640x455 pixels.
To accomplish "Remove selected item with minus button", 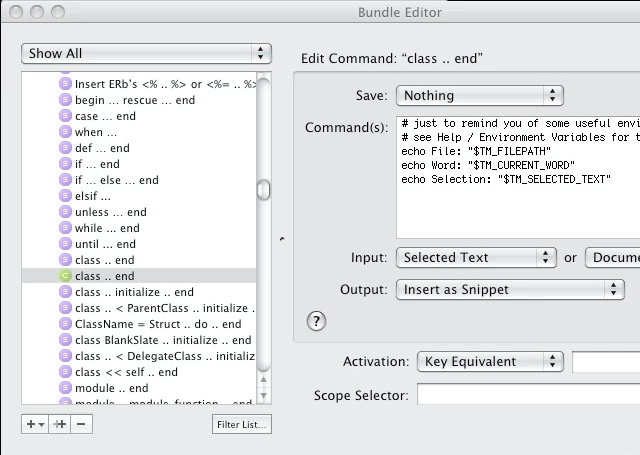I will (81, 424).
